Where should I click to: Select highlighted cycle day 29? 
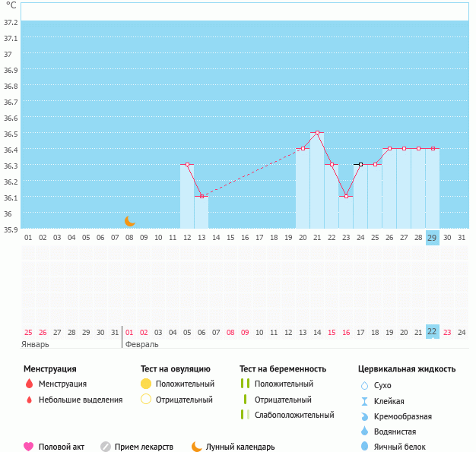click(433, 238)
